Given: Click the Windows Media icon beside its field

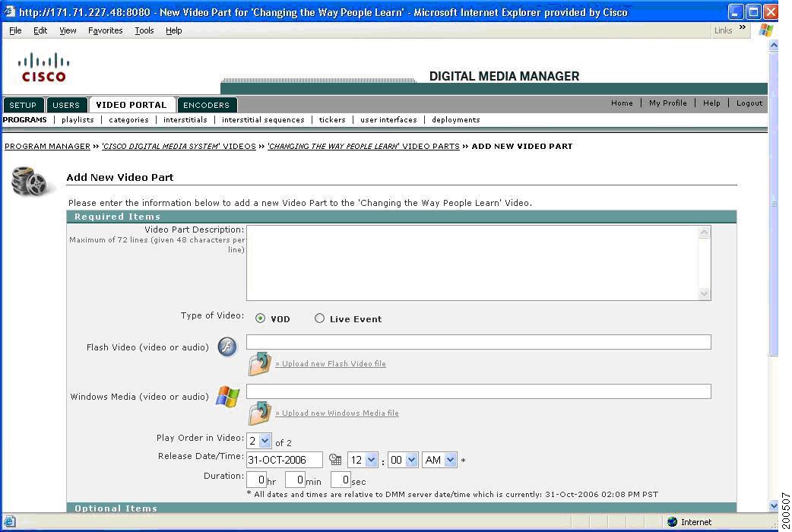Looking at the screenshot, I should pyautogui.click(x=227, y=396).
